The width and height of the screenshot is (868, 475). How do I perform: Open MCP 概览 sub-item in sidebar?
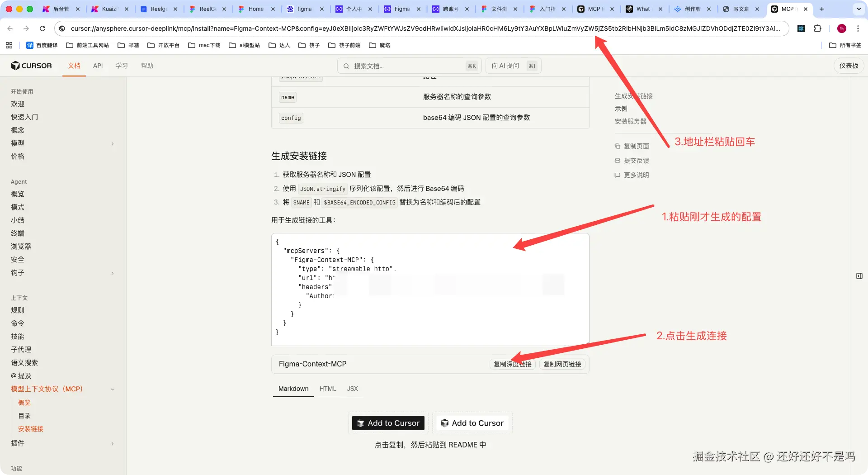pos(24,403)
